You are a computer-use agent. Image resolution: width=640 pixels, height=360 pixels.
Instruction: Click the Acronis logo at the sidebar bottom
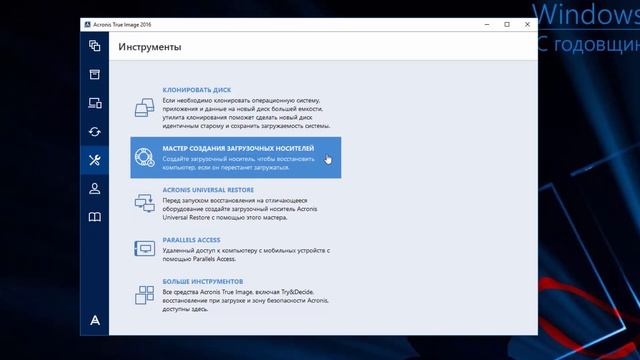click(x=95, y=320)
